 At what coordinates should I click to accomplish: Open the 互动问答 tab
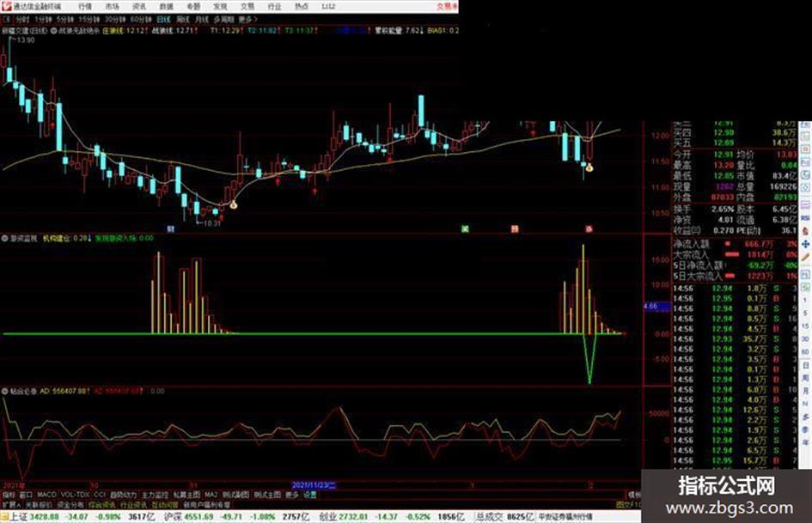(165, 504)
